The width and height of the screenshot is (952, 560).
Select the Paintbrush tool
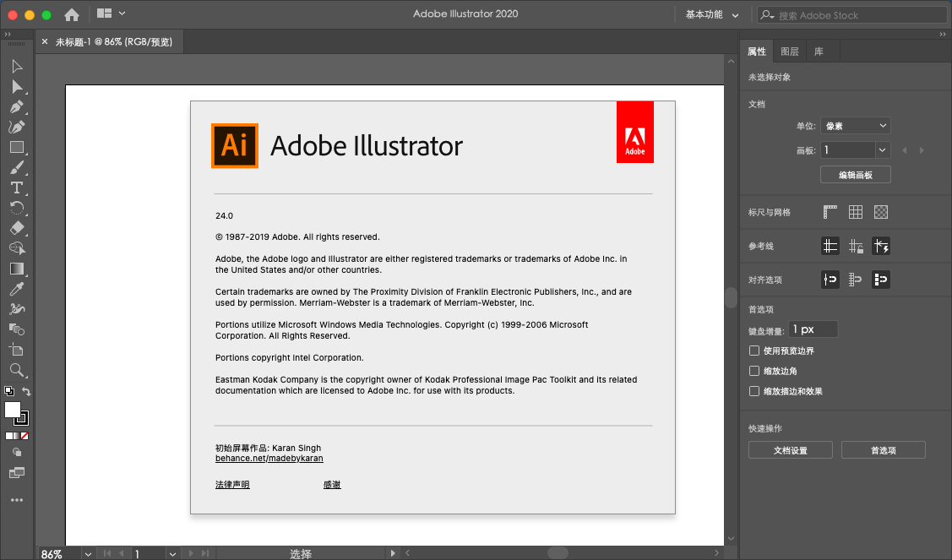coord(16,167)
